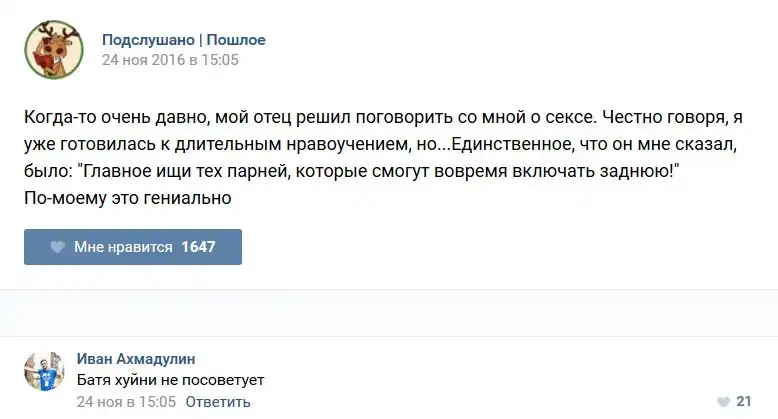Click the word "Пошлое" in the group title
This screenshot has height=419, width=778.
click(236, 40)
